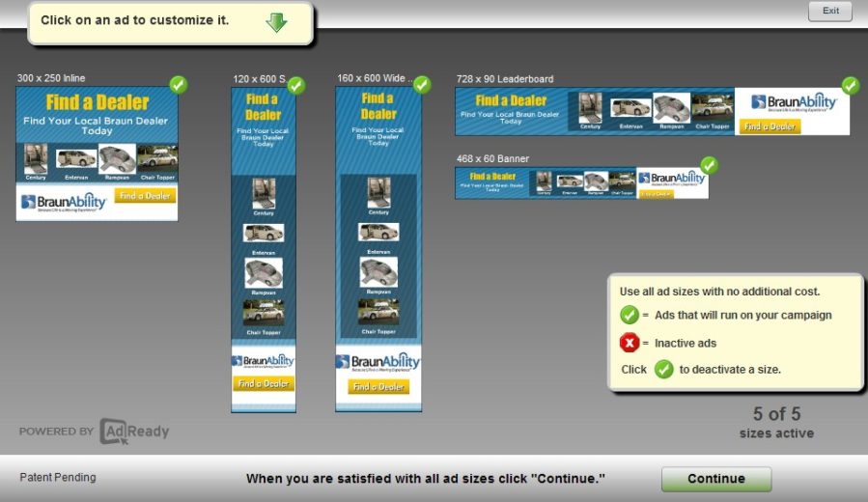The width and height of the screenshot is (868, 502).
Task: Open the 300 x 250 Inline ad to customize
Action: point(97,153)
